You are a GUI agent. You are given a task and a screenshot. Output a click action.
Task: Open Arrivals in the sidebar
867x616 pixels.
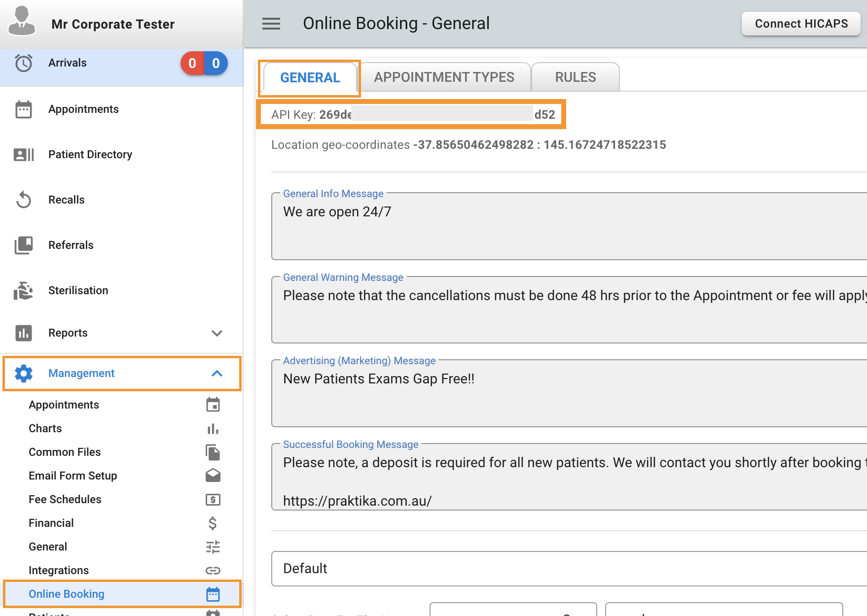121,63
